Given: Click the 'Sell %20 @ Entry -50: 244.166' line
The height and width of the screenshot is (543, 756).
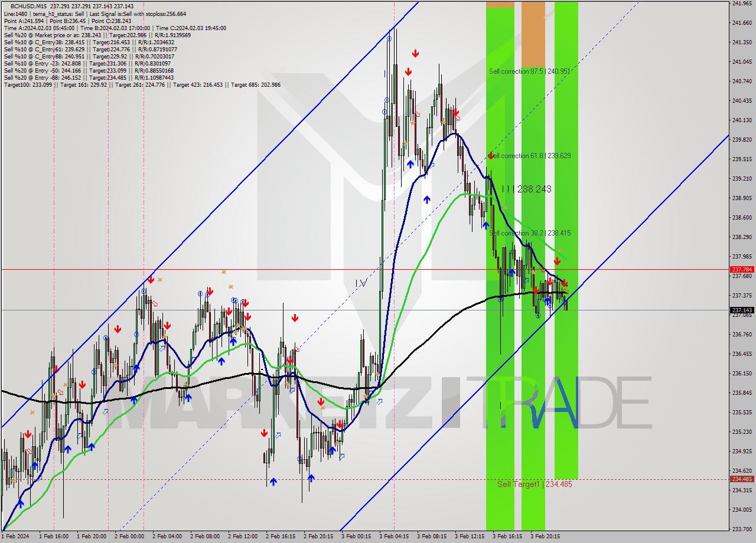Looking at the screenshot, I should pos(89,70).
